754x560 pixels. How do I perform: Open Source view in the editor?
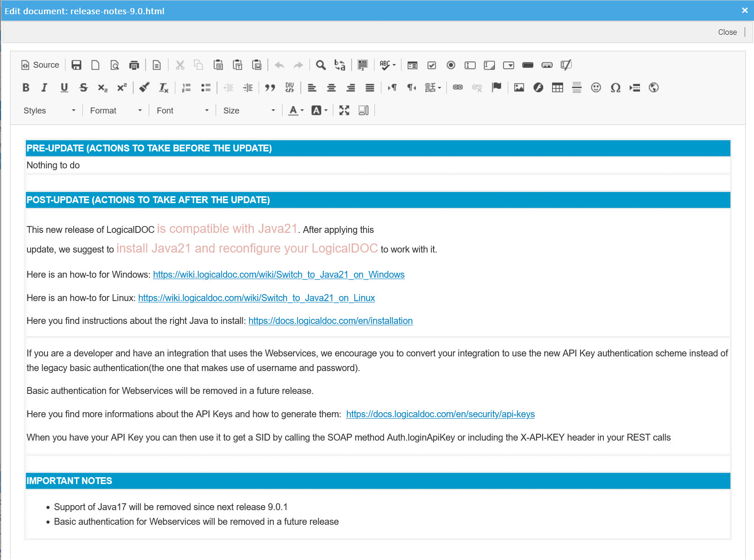coord(40,65)
